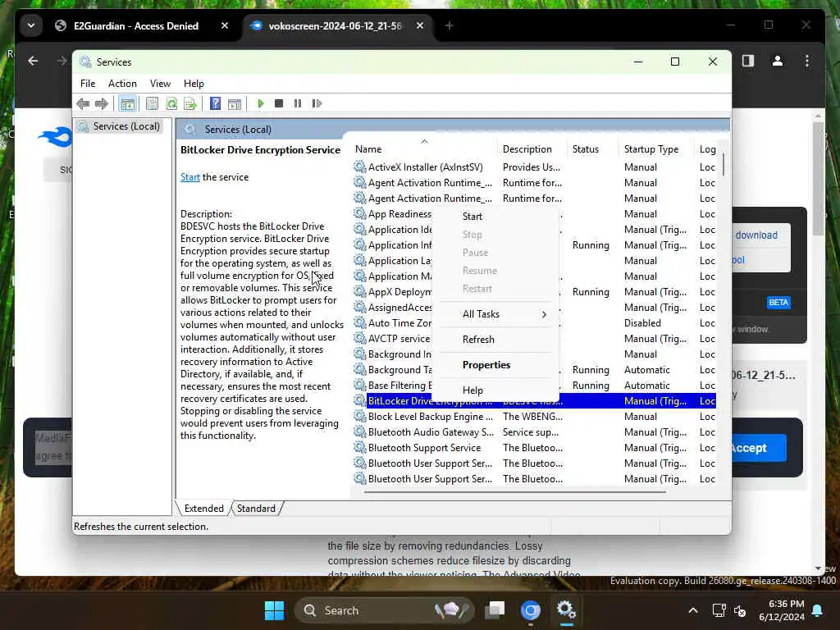Open the Action menu in Services
The image size is (840, 630).
(122, 84)
